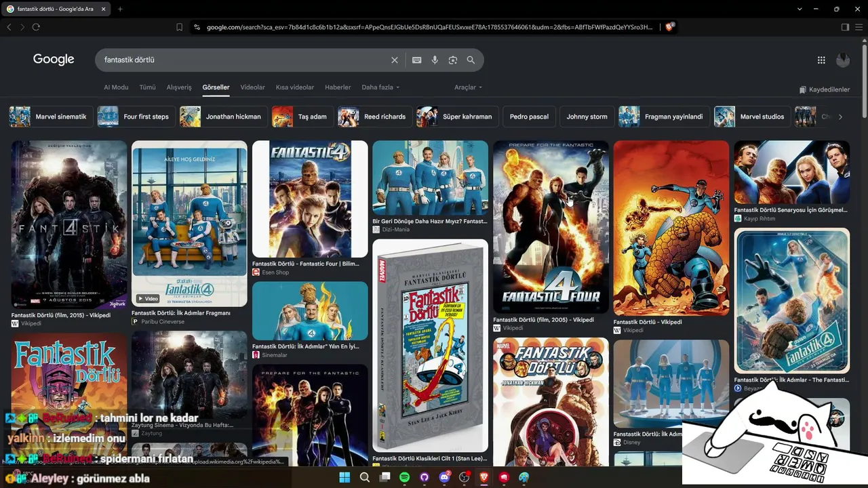Open GitHub Desktop from the taskbar
This screenshot has width=868, height=488.
point(425,477)
